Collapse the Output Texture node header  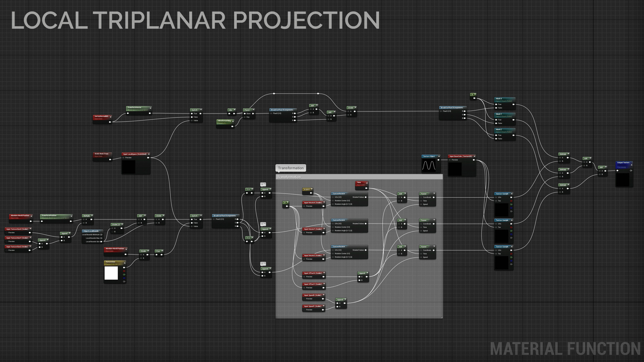coord(632,165)
